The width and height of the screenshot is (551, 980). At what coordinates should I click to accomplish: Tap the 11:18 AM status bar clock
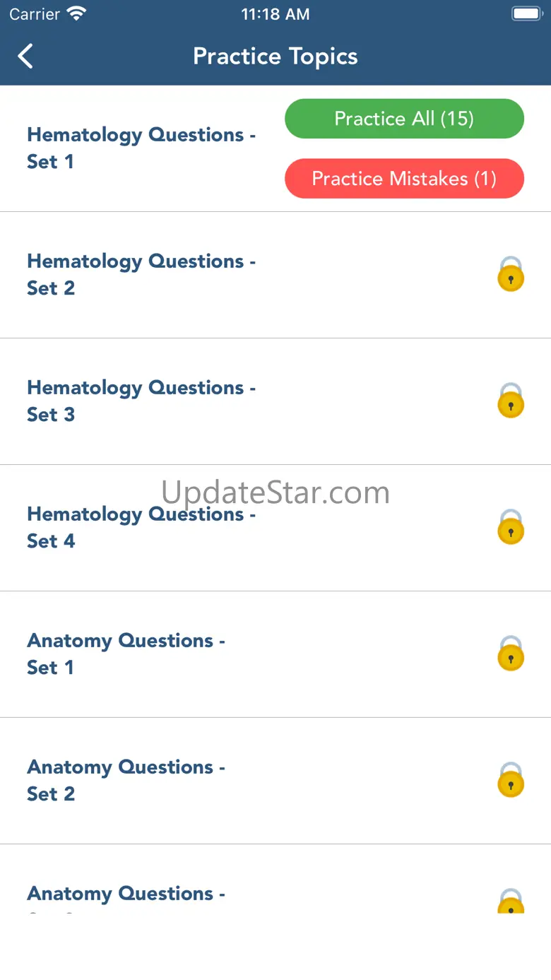[275, 14]
